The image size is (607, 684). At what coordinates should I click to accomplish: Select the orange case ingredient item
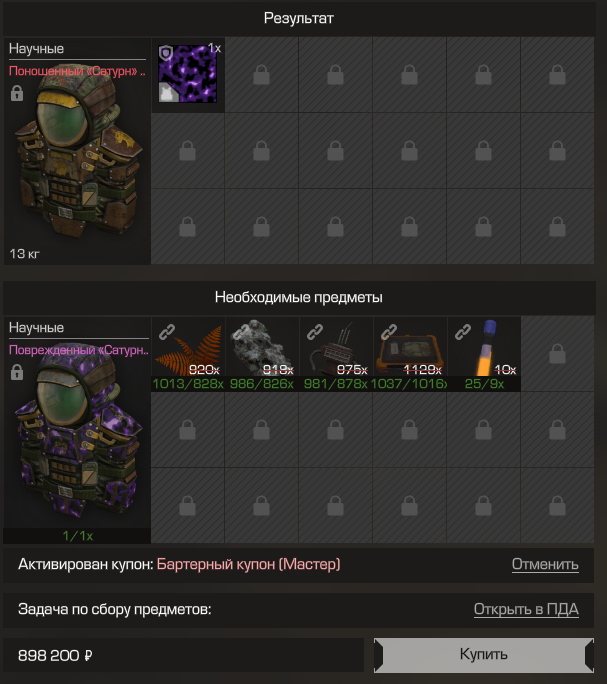point(410,347)
